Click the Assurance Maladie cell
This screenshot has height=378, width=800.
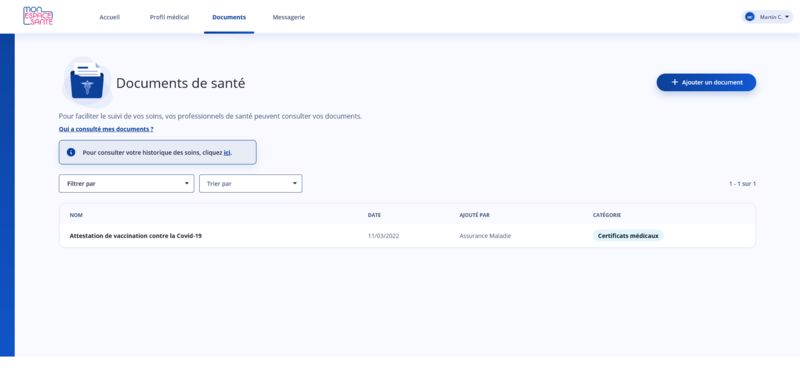point(485,236)
